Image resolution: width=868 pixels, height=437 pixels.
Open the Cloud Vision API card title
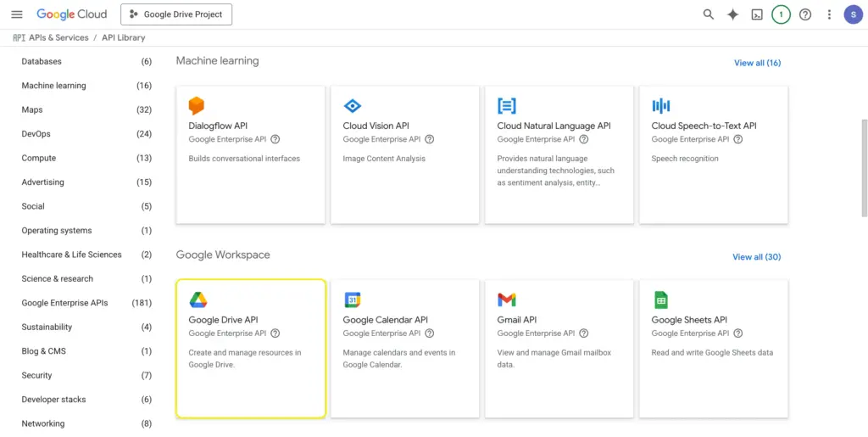point(376,126)
